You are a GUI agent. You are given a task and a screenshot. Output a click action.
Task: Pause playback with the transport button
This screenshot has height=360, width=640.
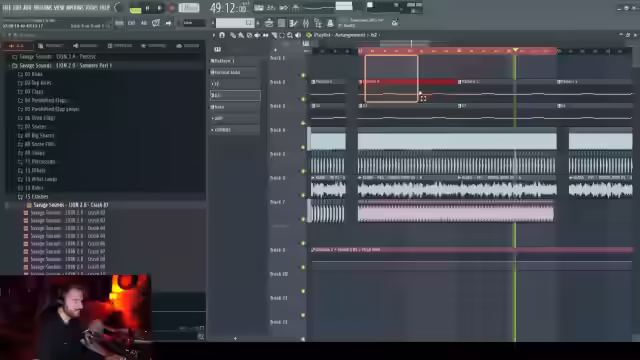coord(147,8)
